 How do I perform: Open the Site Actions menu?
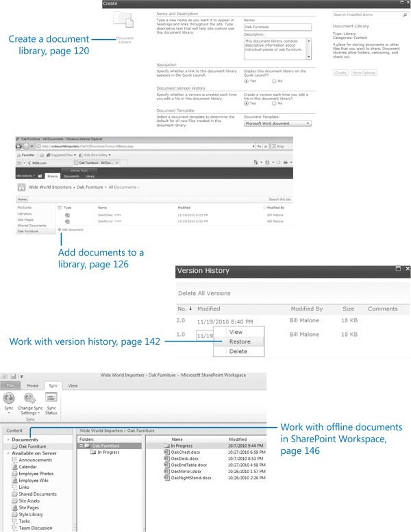click(25, 176)
